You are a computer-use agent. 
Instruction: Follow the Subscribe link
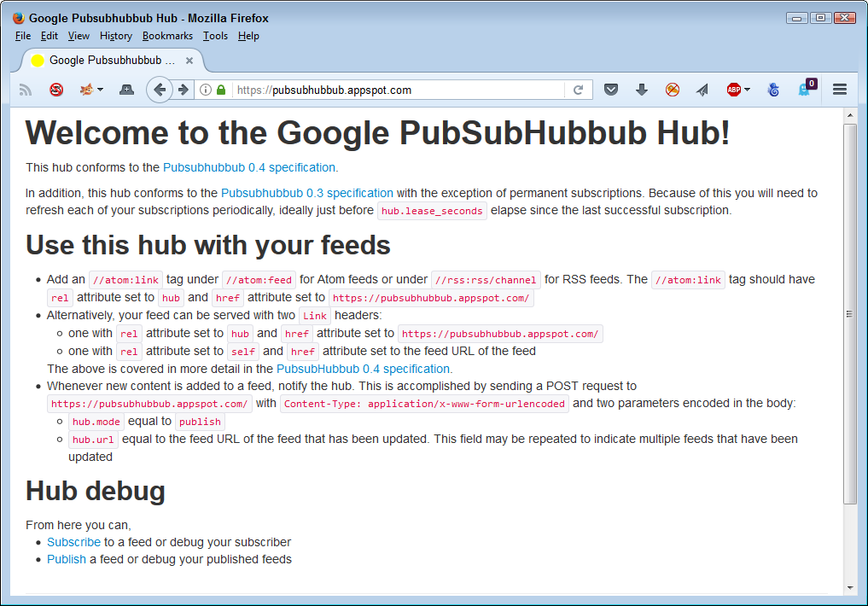73,542
